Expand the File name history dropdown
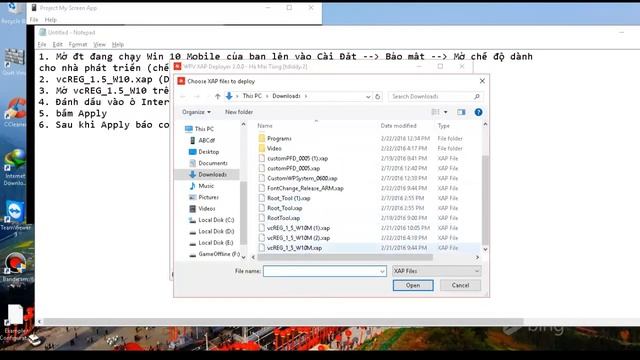The image size is (640, 360). coord(382,271)
